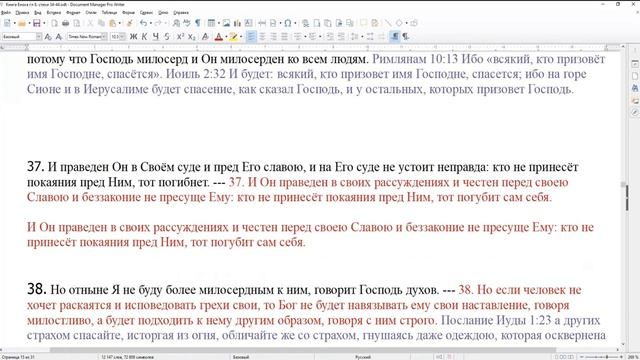Screen dimensions: 640x360
Task: Open font color dropdown arrow
Action: coord(226,37)
